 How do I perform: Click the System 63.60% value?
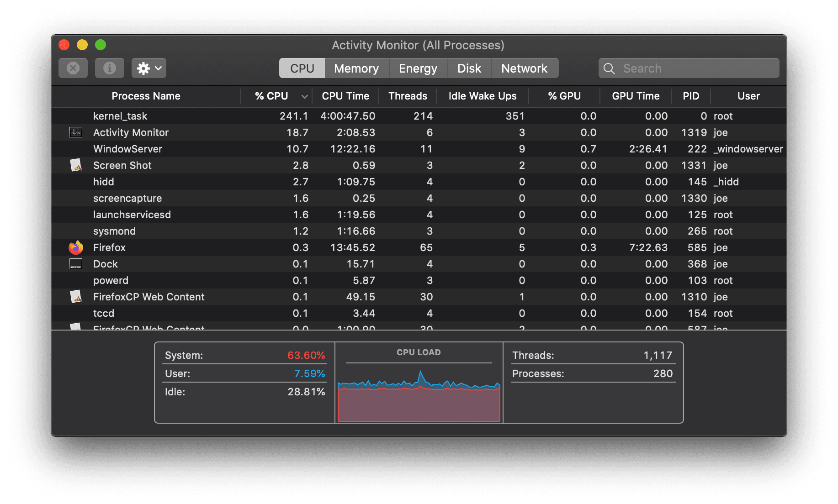[306, 355]
